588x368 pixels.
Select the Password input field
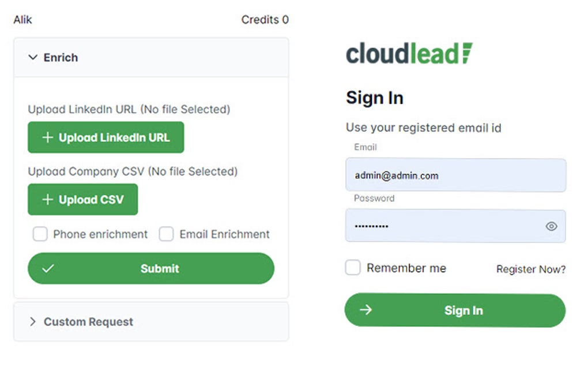(x=455, y=226)
